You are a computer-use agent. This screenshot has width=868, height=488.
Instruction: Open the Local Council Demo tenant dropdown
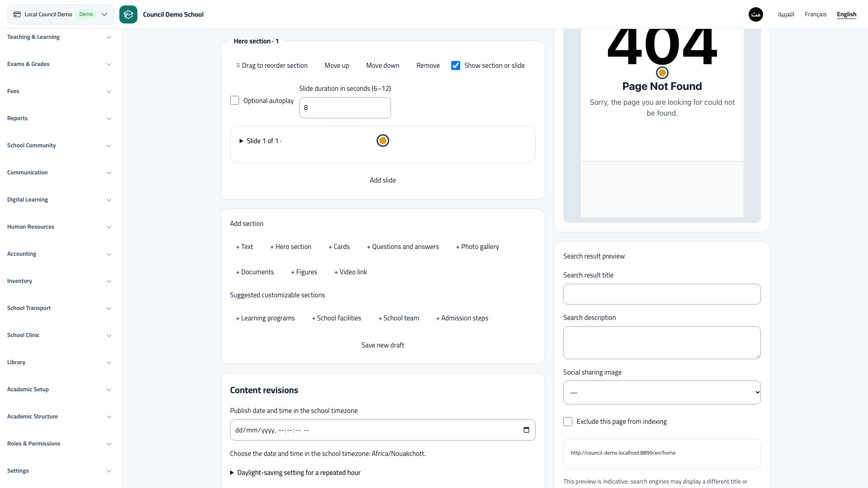click(x=61, y=14)
